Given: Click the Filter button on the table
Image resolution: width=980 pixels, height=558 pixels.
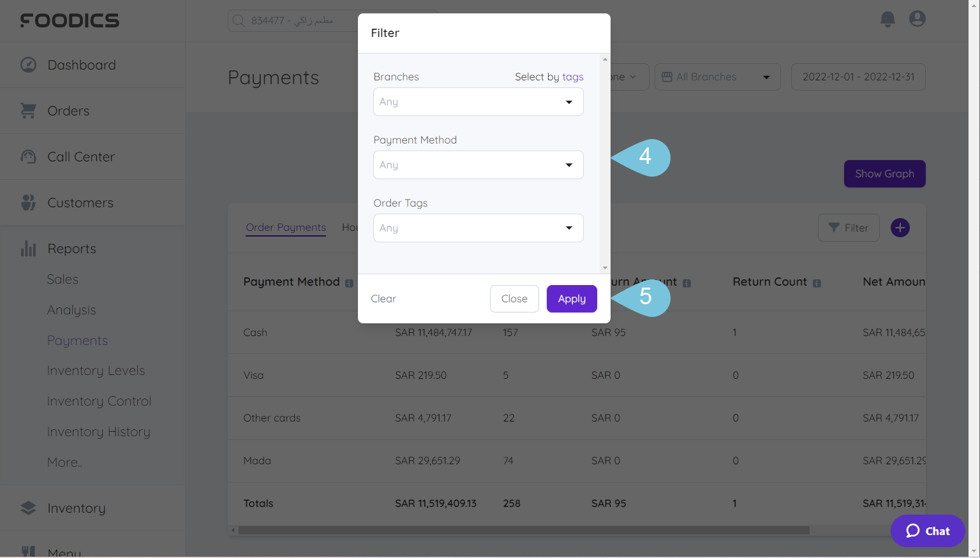Looking at the screenshot, I should click(849, 228).
